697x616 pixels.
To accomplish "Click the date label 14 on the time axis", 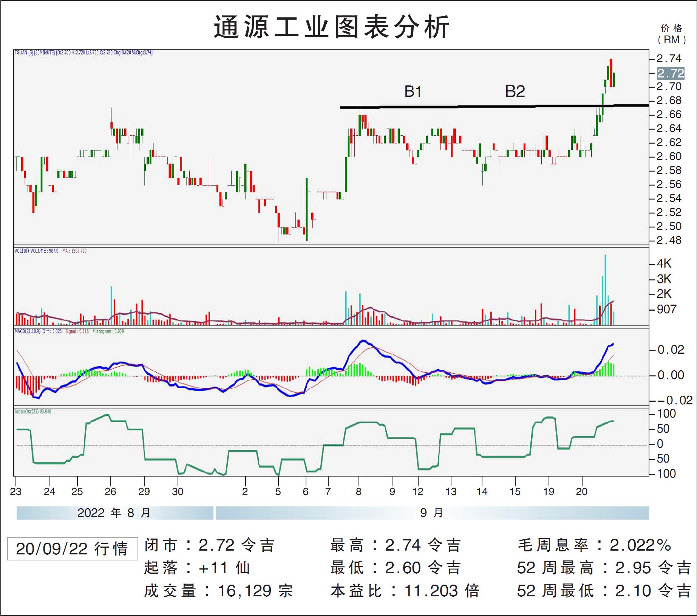I will (x=482, y=491).
